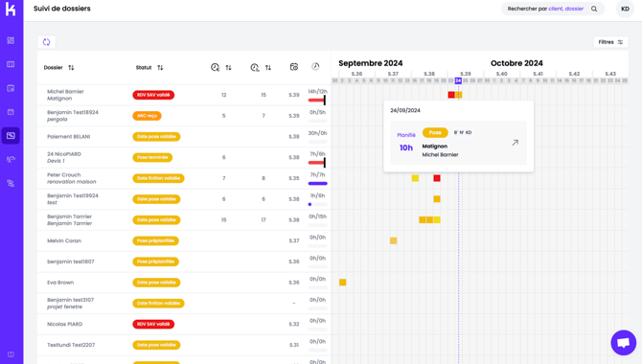Viewport: 642px width, 364px height.
Task: Open the dashboard grid icon in sidebar
Action: tap(11, 40)
